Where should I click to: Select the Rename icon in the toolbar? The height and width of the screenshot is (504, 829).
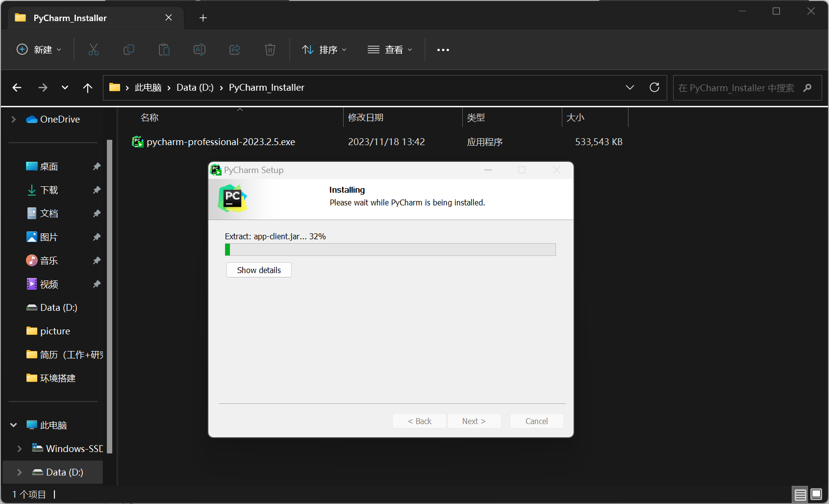pyautogui.click(x=199, y=50)
